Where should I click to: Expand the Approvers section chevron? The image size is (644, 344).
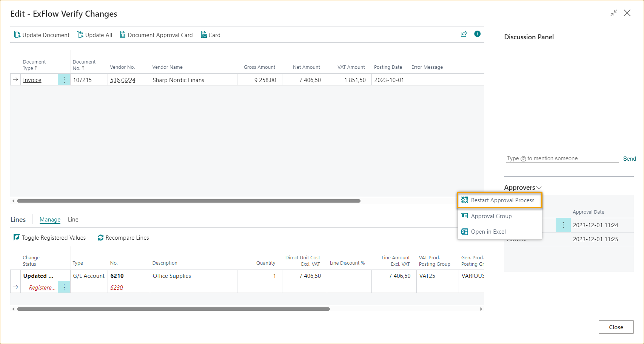pos(539,187)
